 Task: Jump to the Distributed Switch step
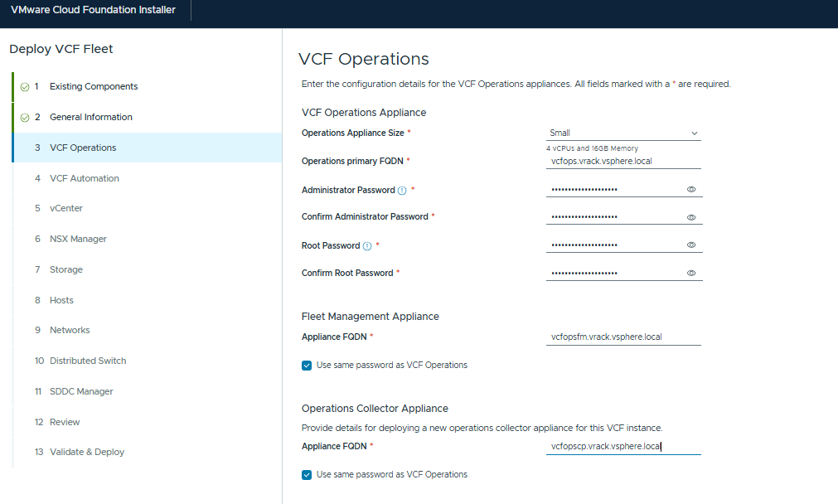coord(88,361)
